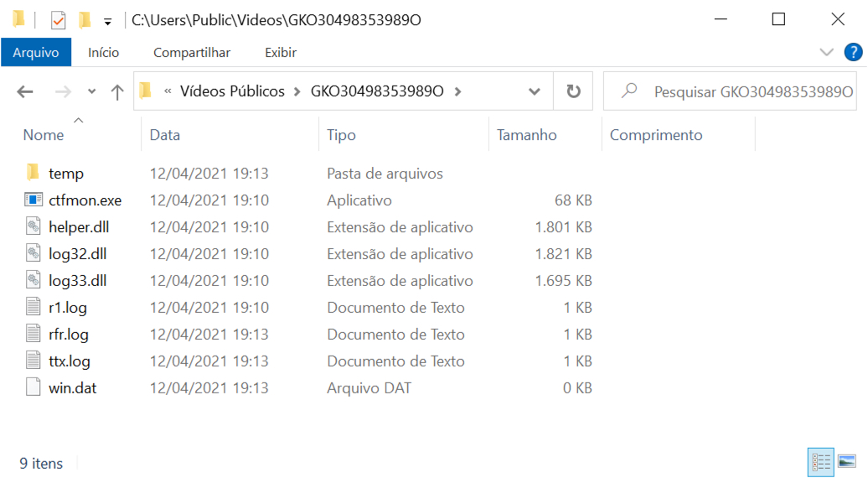
Task: Open the recent locations dropdown arrow
Action: pyautogui.click(x=92, y=91)
